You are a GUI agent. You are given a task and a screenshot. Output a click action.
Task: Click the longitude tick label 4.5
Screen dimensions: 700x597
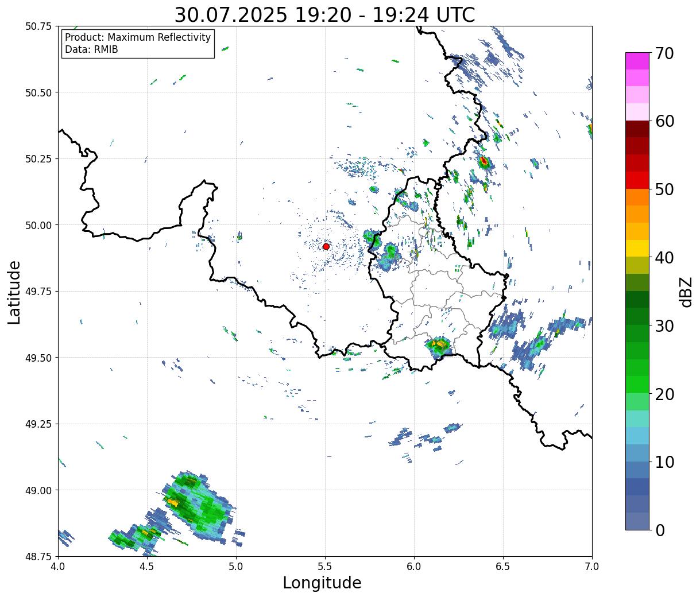click(x=147, y=567)
